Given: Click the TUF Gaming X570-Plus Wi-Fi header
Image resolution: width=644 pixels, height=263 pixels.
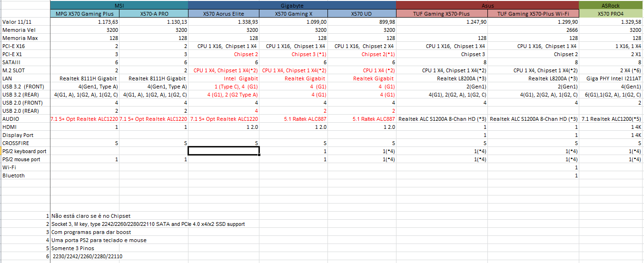Looking at the screenshot, I should pos(533,14).
